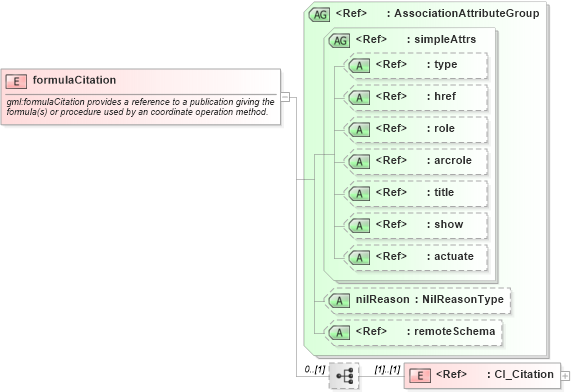Click the formulaCitation description text

[x=140, y=107]
